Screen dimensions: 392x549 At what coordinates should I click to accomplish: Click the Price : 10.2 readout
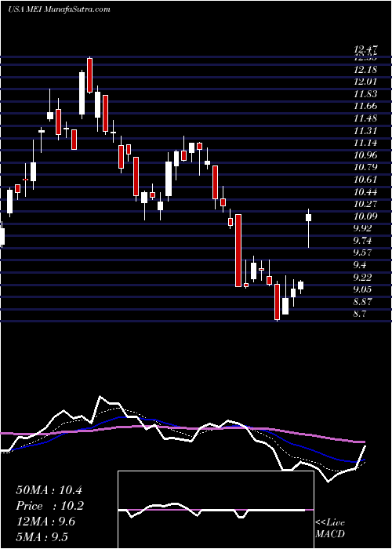[50, 506]
